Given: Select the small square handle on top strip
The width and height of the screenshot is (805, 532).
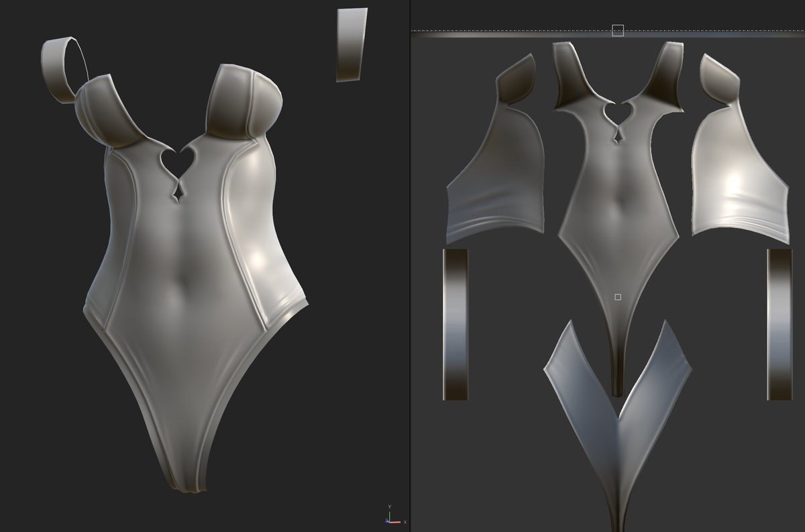Looking at the screenshot, I should point(618,30).
